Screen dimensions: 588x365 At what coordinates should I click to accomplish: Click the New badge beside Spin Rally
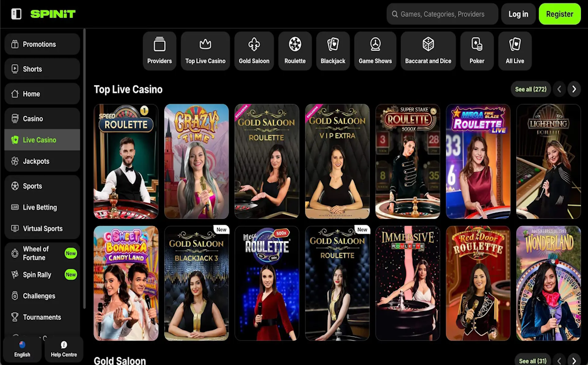click(71, 275)
